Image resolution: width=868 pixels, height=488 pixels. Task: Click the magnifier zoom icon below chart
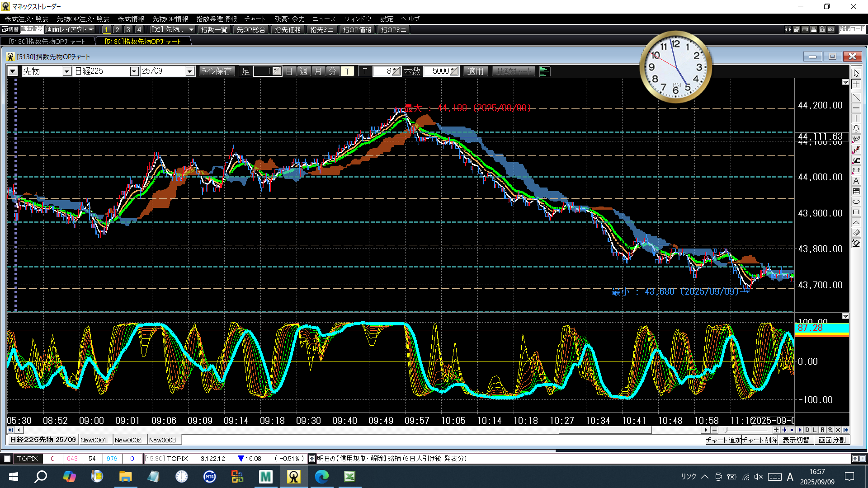830,430
